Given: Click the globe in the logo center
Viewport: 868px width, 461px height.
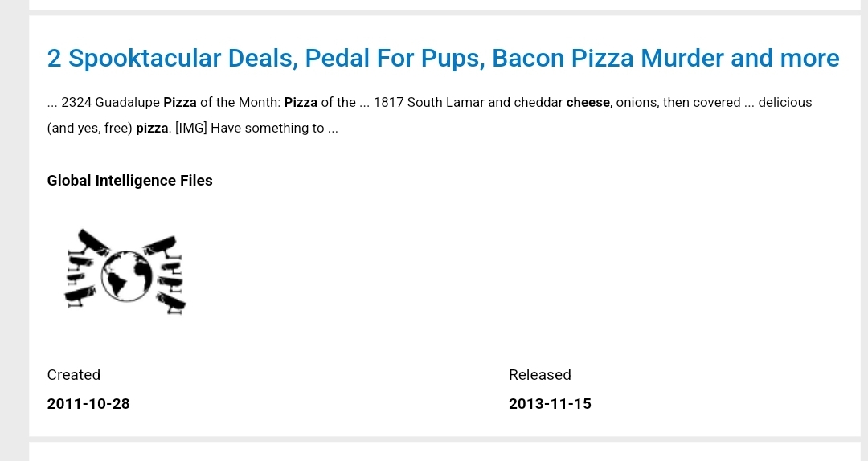Looking at the screenshot, I should coord(126,275).
